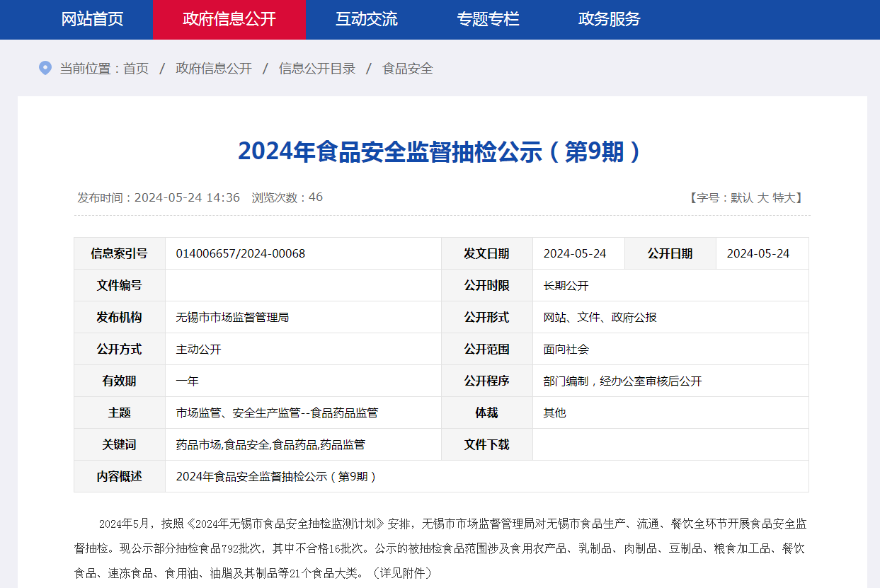Select the 政府信息公开 navigation tab
Image resolution: width=880 pixels, height=588 pixels.
pos(229,19)
